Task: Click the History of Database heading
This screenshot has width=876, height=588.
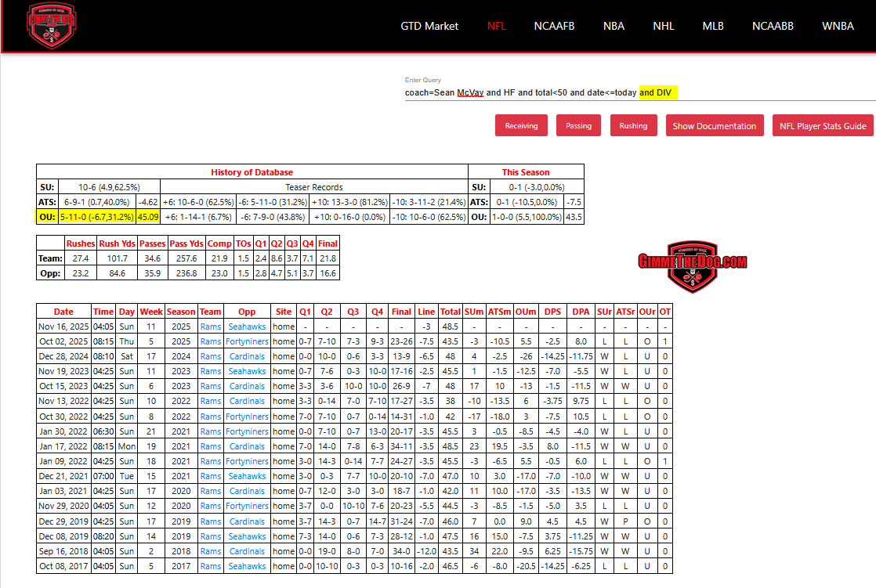Action: [x=252, y=172]
